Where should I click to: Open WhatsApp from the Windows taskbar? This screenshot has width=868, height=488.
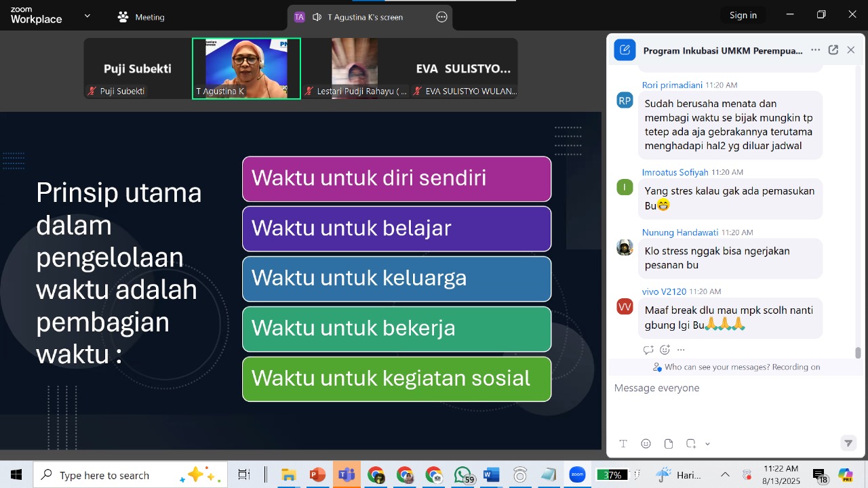click(x=463, y=475)
